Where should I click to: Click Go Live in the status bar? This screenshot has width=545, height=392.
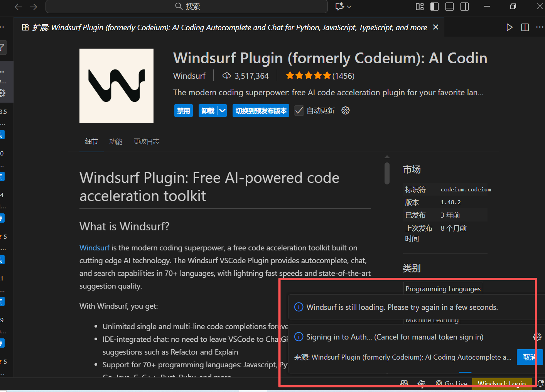(452, 384)
